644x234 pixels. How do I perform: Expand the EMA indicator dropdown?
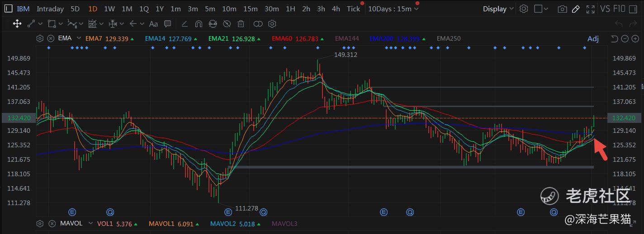(x=79, y=38)
